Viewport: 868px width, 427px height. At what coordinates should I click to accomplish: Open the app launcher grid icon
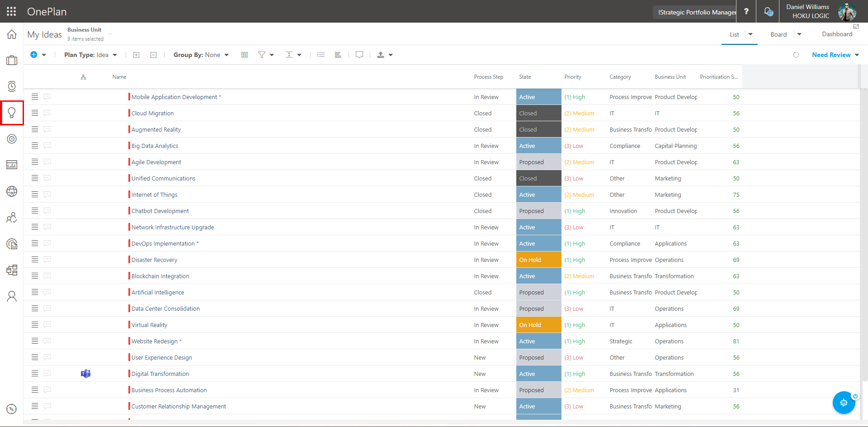point(11,11)
